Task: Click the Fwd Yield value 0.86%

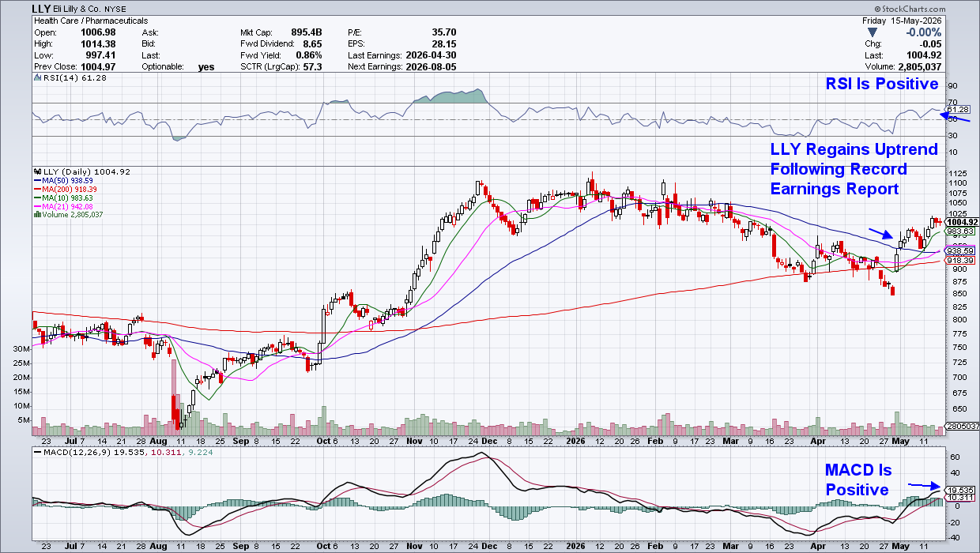Action: tap(309, 55)
